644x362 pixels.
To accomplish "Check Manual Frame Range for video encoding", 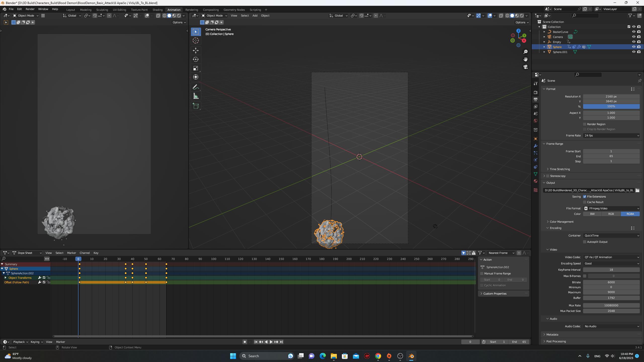I will point(482,273).
